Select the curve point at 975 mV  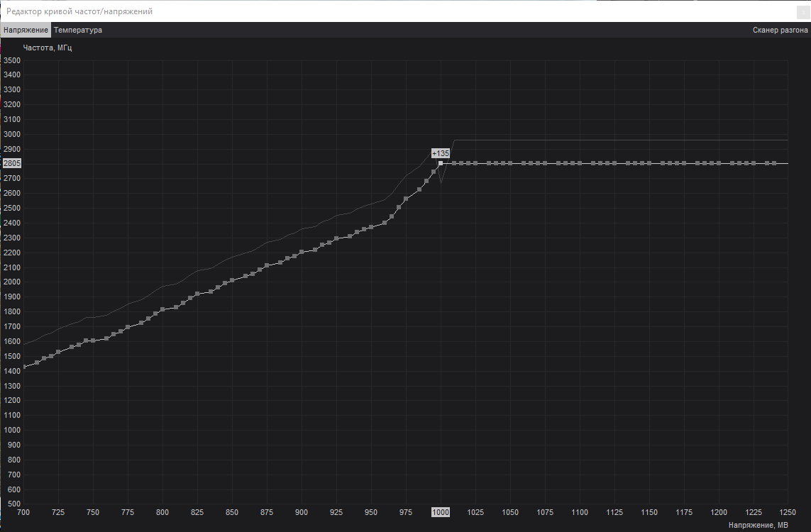(x=406, y=199)
